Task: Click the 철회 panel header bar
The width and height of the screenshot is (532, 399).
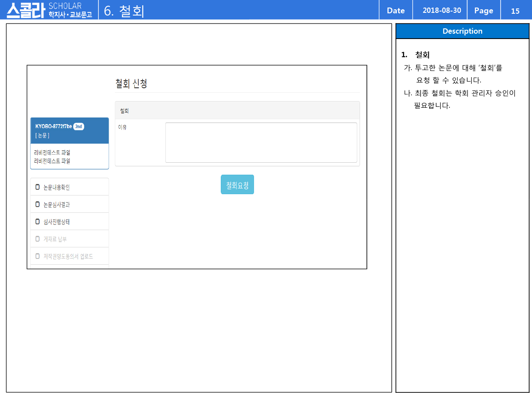Action: click(x=237, y=110)
